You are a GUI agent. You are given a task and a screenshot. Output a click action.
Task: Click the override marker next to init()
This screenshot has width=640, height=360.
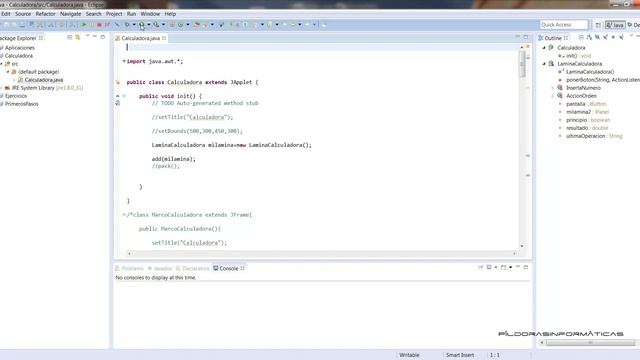coord(118,96)
